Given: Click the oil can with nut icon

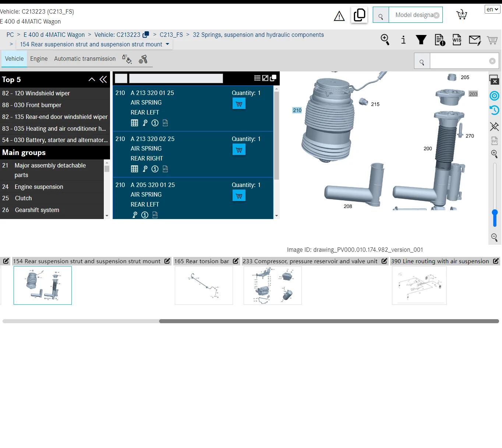Looking at the screenshot, I should 143,59.
